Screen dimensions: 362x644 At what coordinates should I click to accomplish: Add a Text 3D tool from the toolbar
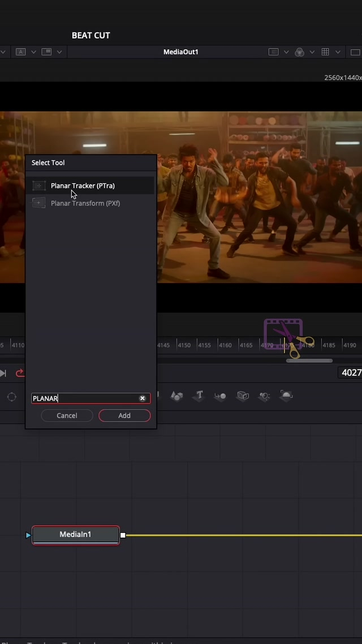point(199,396)
